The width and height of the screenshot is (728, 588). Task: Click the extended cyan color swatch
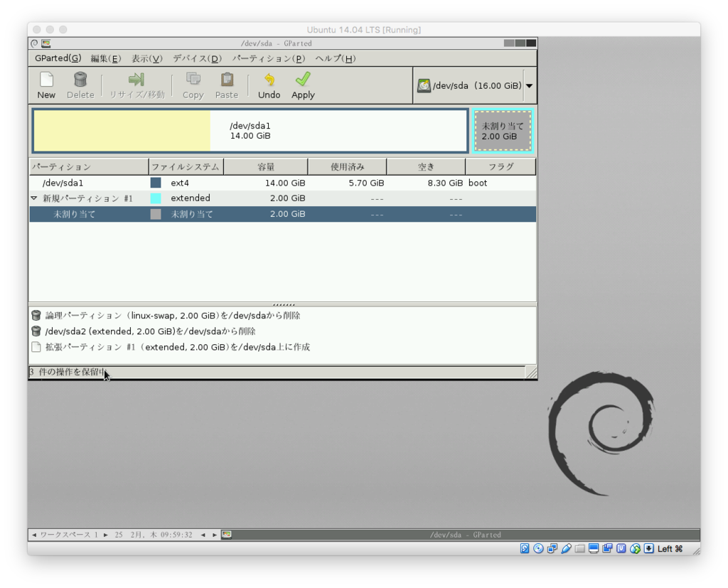(156, 198)
